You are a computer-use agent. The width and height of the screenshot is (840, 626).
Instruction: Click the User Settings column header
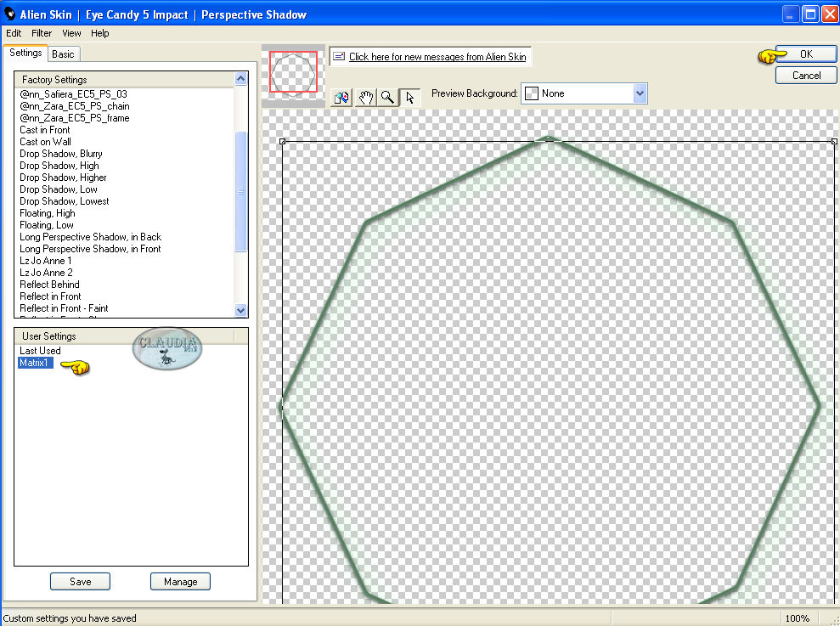(124, 336)
